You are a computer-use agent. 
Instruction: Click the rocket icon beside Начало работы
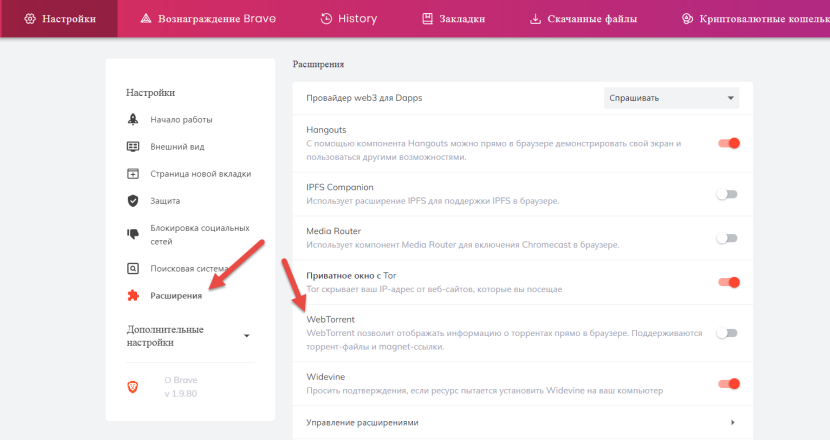[133, 120]
